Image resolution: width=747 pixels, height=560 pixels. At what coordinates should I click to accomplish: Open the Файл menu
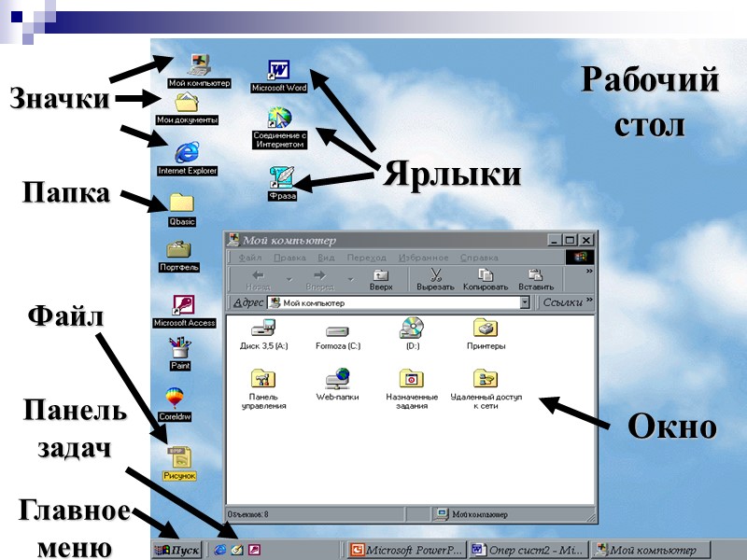pos(249,258)
